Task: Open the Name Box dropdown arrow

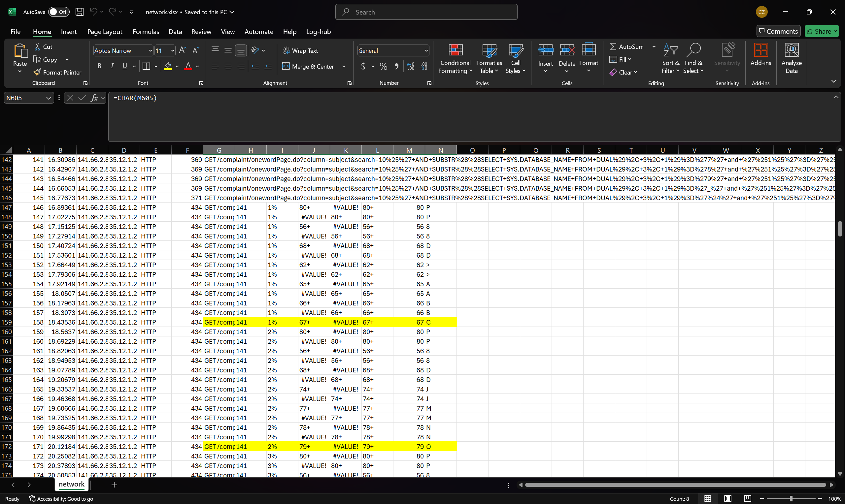Action: pos(49,98)
